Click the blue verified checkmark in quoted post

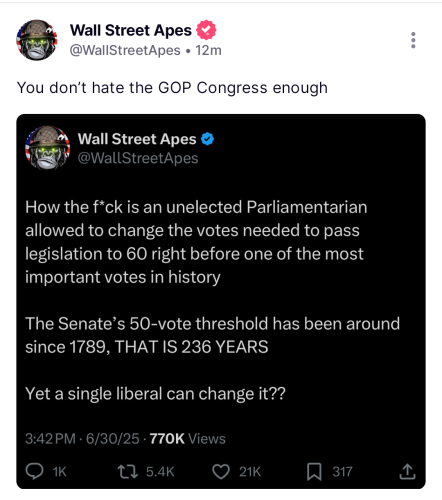tap(207, 139)
